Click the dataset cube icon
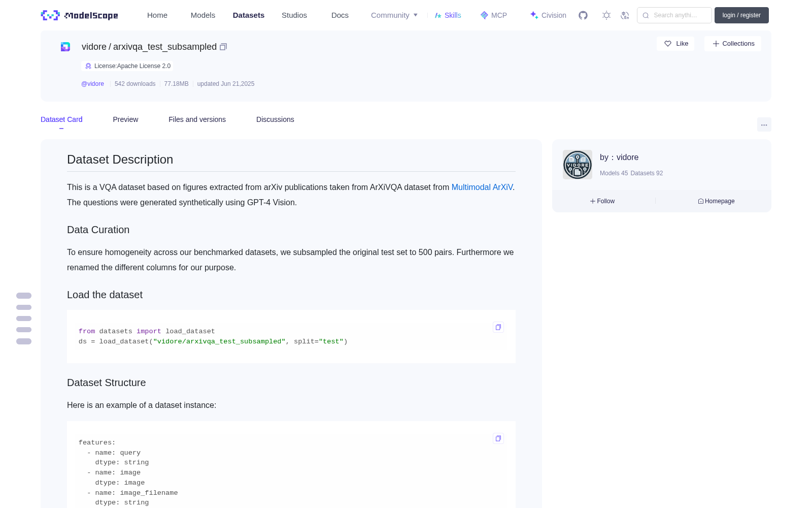Viewport: 812px width, 508px height. point(65,47)
